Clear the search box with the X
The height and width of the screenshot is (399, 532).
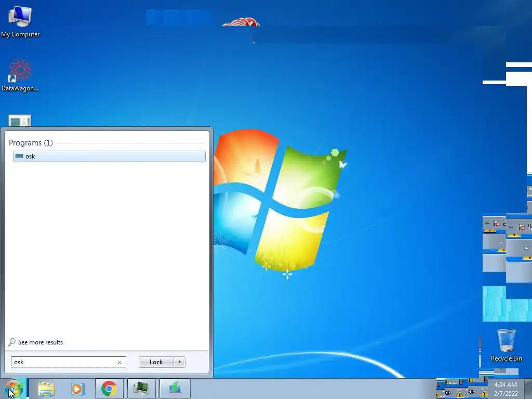click(x=119, y=362)
